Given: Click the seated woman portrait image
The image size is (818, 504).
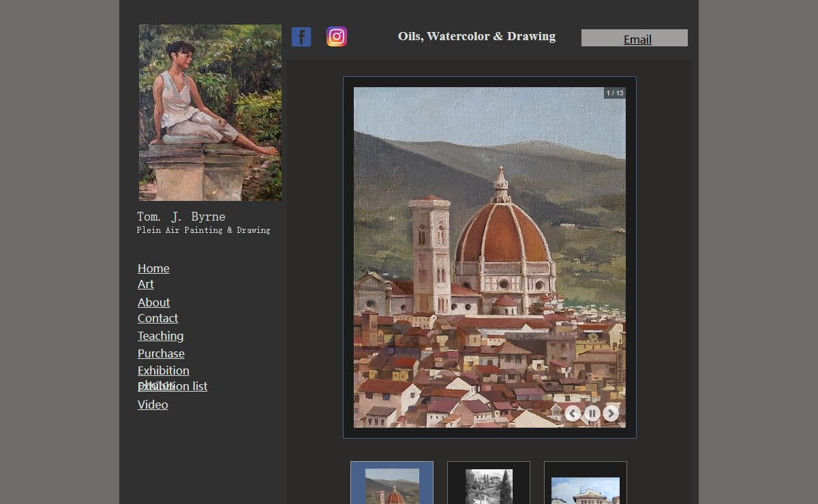Looking at the screenshot, I should tap(210, 112).
